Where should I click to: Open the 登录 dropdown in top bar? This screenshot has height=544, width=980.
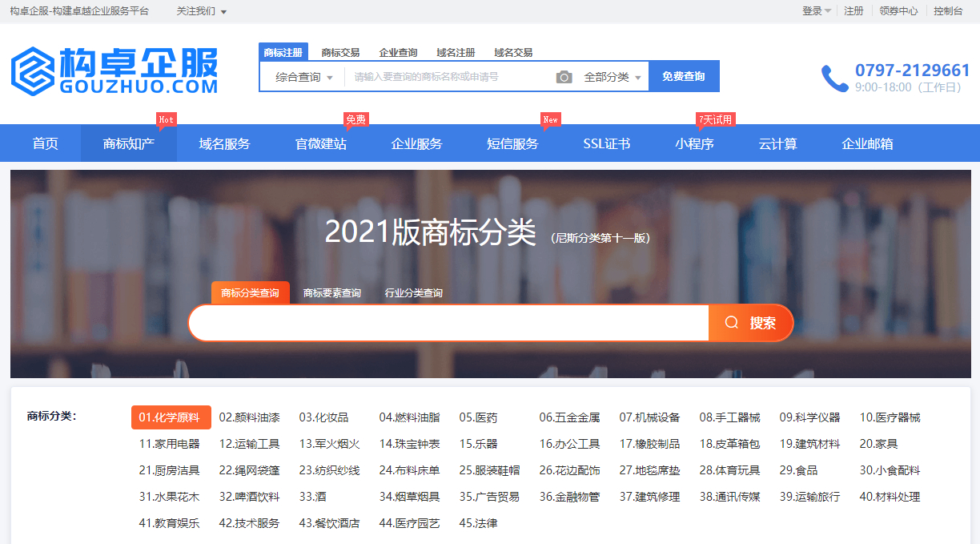816,11
